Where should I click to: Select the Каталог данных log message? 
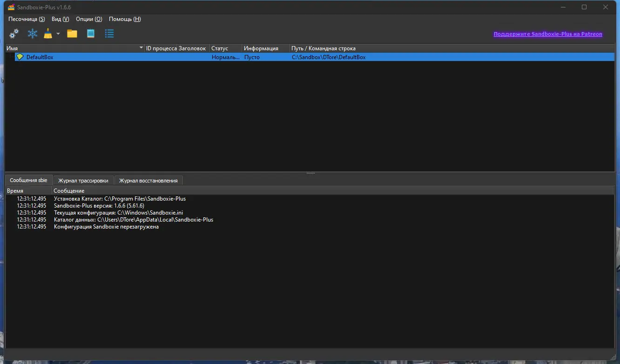point(134,220)
